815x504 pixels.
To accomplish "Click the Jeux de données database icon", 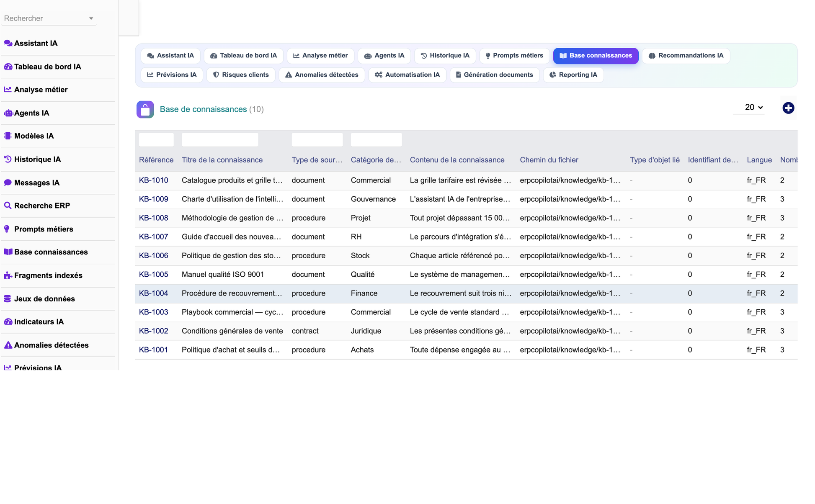I will coord(8,299).
